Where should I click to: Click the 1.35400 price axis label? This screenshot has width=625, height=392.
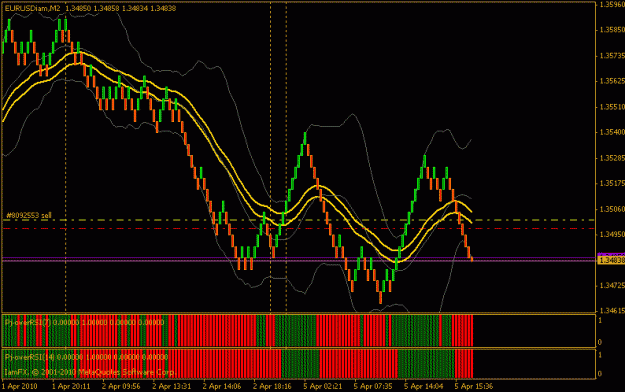click(x=612, y=132)
